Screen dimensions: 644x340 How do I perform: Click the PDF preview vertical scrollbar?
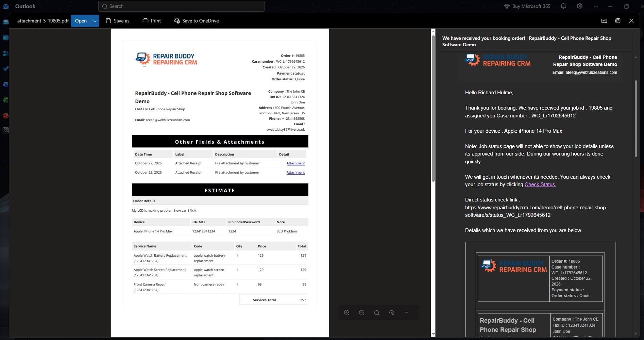point(433,108)
